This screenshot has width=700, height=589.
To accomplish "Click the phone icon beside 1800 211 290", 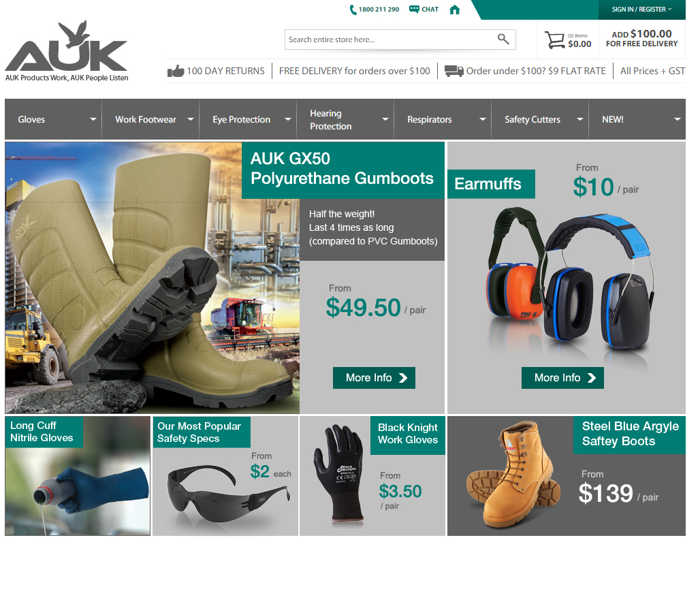I will [x=353, y=10].
